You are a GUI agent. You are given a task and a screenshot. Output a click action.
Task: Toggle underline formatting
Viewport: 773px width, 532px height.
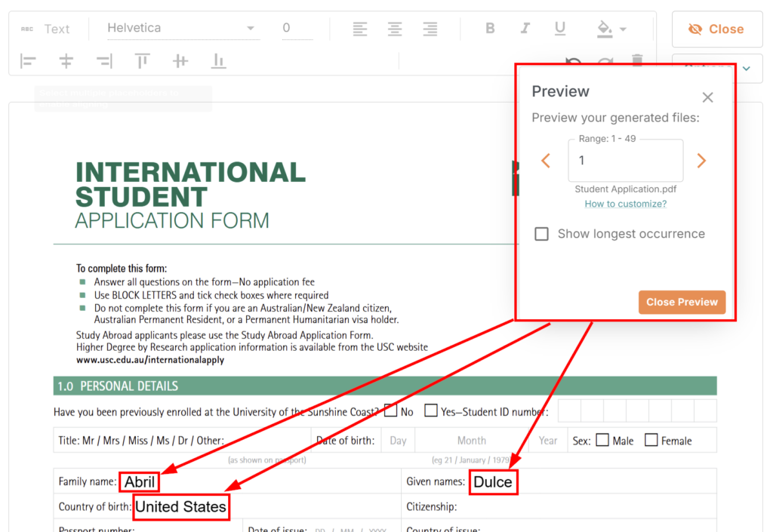tap(560, 29)
